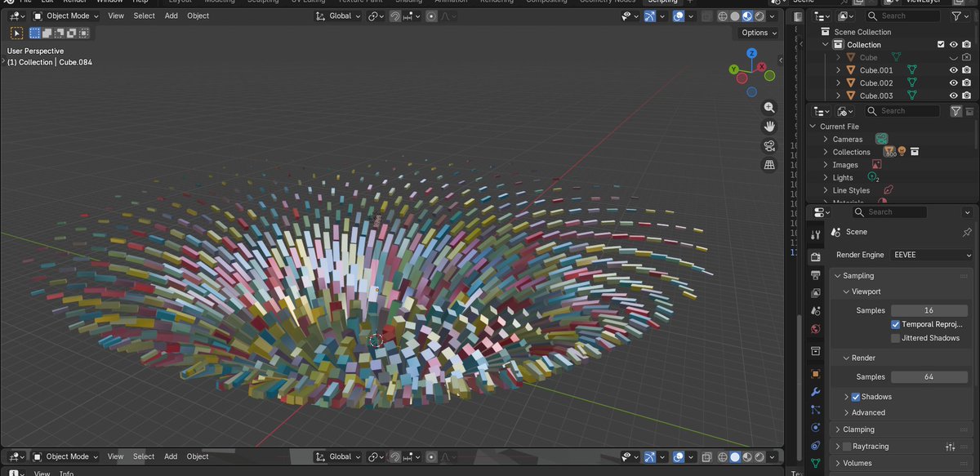
Task: Uncheck Collection exclude from view layer checkbox
Action: point(941,45)
